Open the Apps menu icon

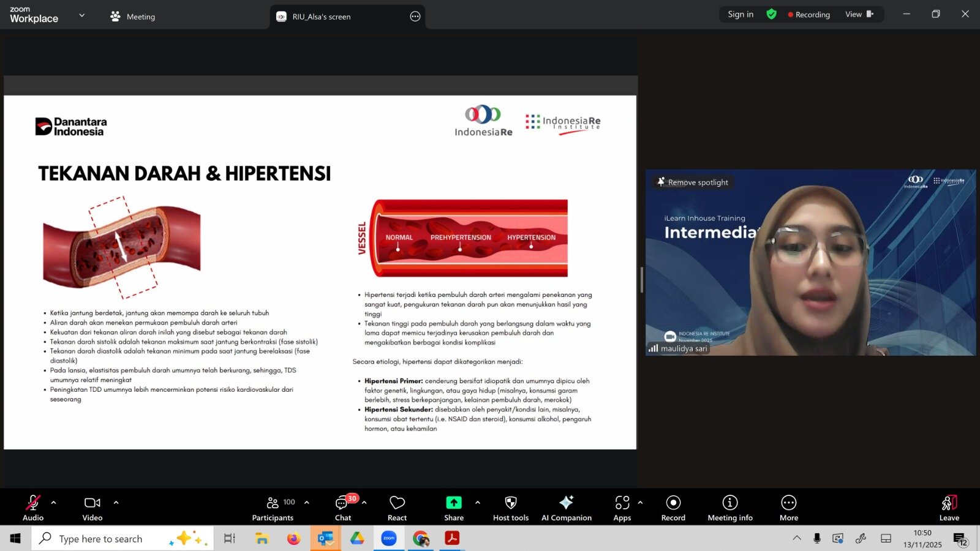[622, 508]
